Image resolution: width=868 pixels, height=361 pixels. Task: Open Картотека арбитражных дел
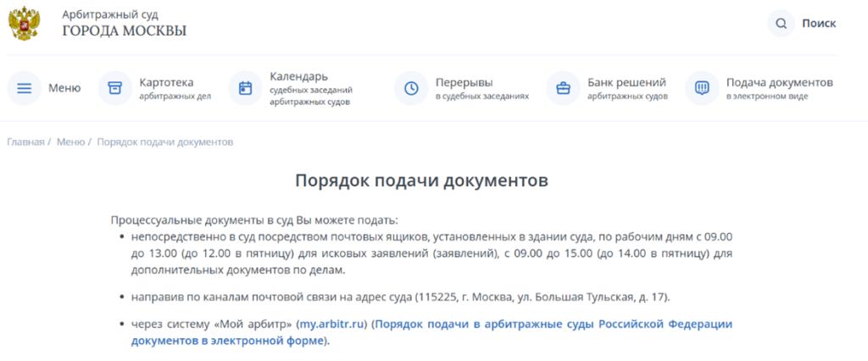click(175, 89)
